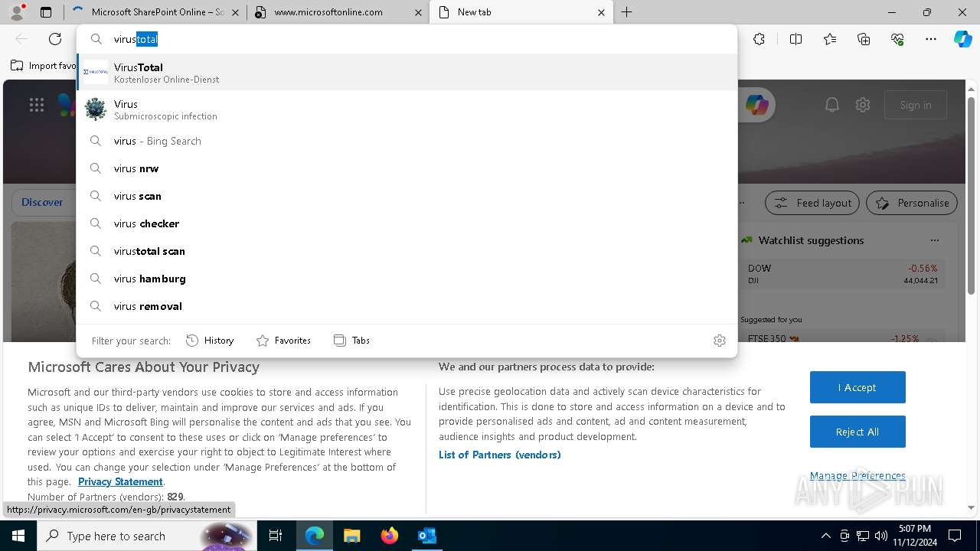Open the tab actions menu icon
The width and height of the screenshot is (980, 551).
pyautogui.click(x=46, y=12)
